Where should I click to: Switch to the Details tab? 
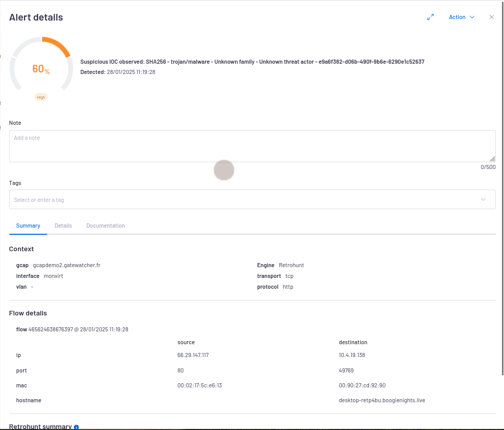pos(63,226)
